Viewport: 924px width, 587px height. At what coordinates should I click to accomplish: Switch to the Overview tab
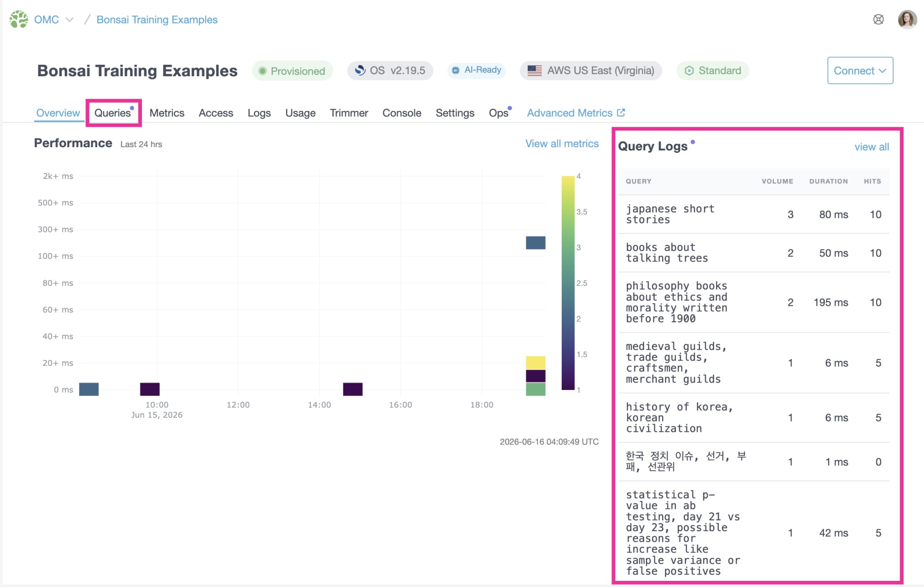tap(58, 113)
